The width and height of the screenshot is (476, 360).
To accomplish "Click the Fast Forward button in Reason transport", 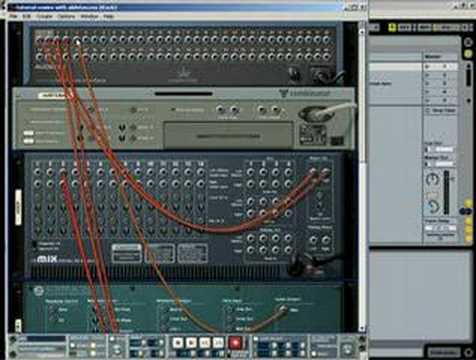I will (x=218, y=342).
